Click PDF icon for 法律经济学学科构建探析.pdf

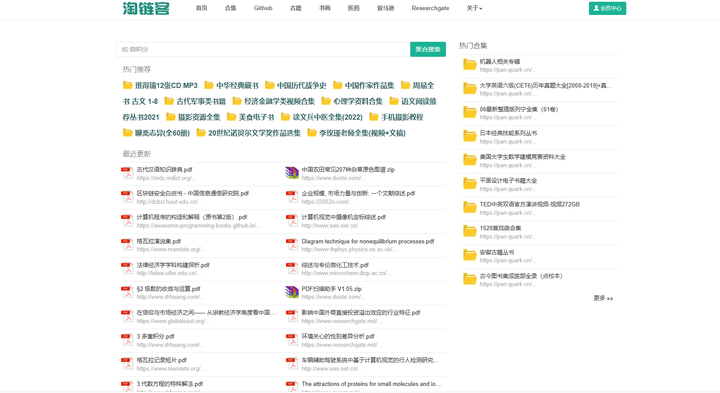point(127,269)
